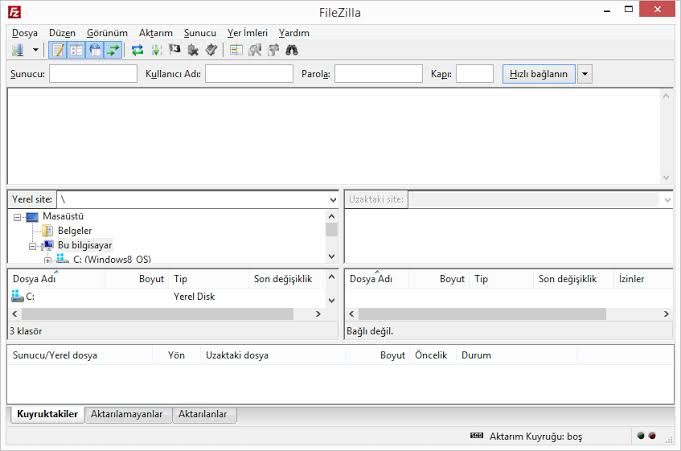Toggle synchronized browsing icon

pyautogui.click(x=273, y=50)
